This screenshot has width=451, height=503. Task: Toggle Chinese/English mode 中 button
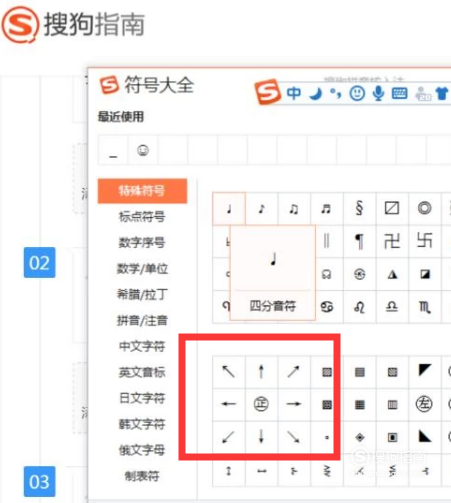click(x=294, y=93)
